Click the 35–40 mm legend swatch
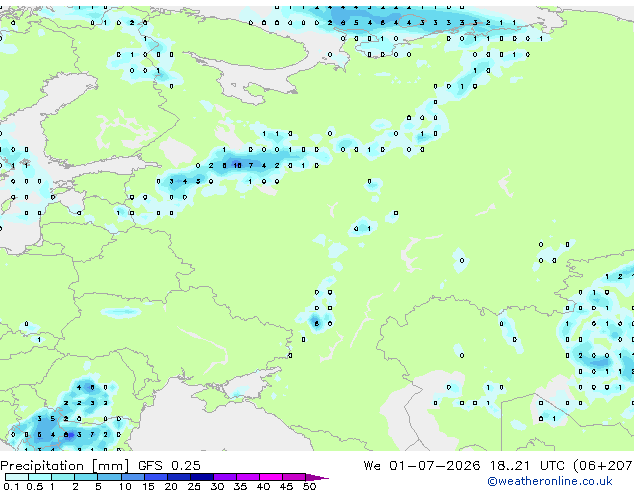Screen dimensions: 634x490 (248, 477)
